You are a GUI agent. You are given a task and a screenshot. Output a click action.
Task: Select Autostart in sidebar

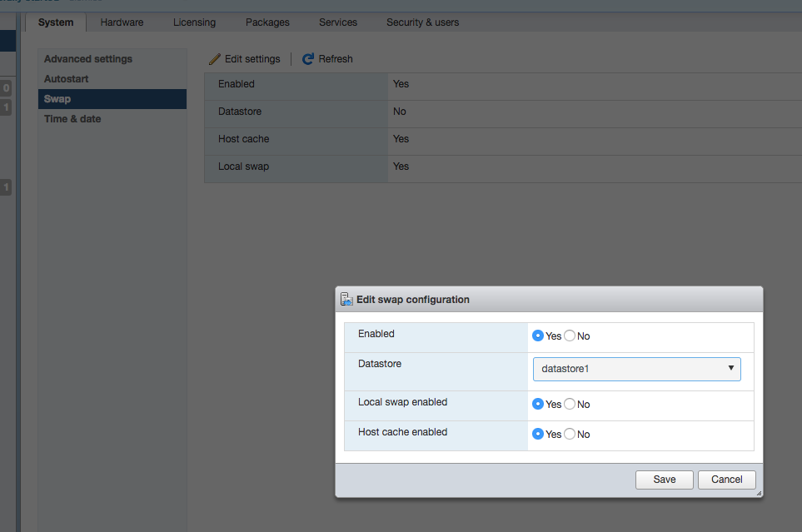[112, 79]
